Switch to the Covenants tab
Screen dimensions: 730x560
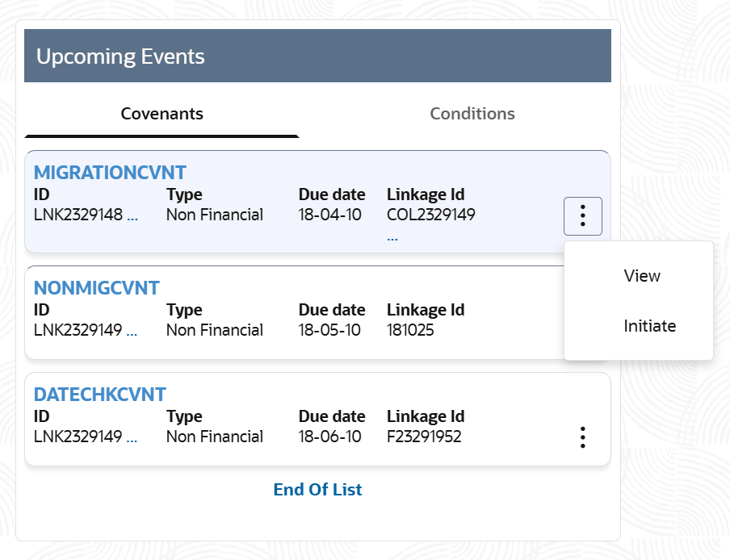coord(162,114)
